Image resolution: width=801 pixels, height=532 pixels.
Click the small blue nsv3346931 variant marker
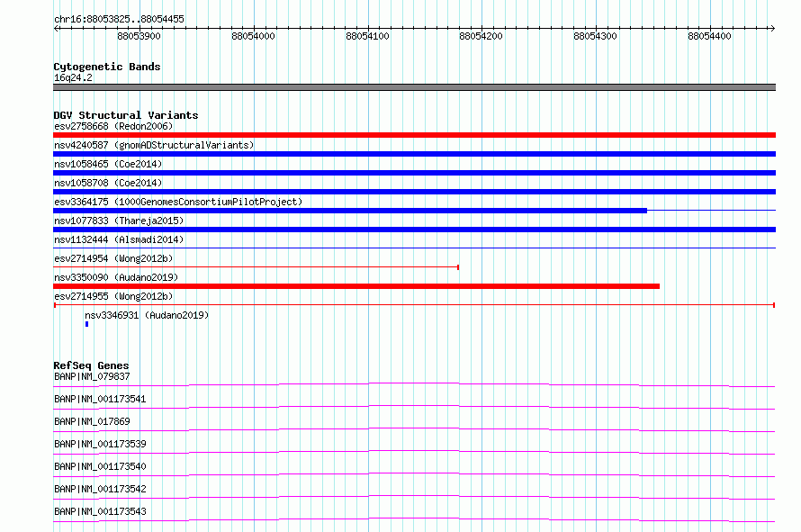point(86,324)
